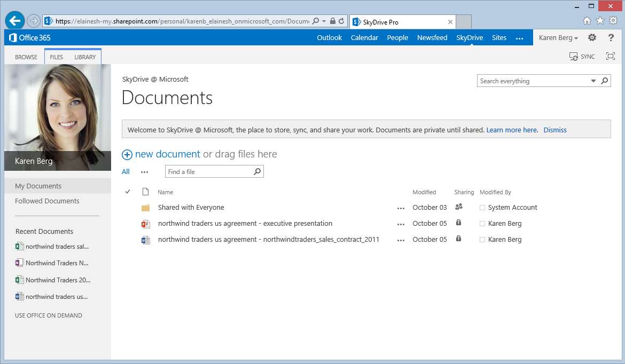625x364 pixels.
Task: Click the security lock icon in address bar
Action: point(332,21)
